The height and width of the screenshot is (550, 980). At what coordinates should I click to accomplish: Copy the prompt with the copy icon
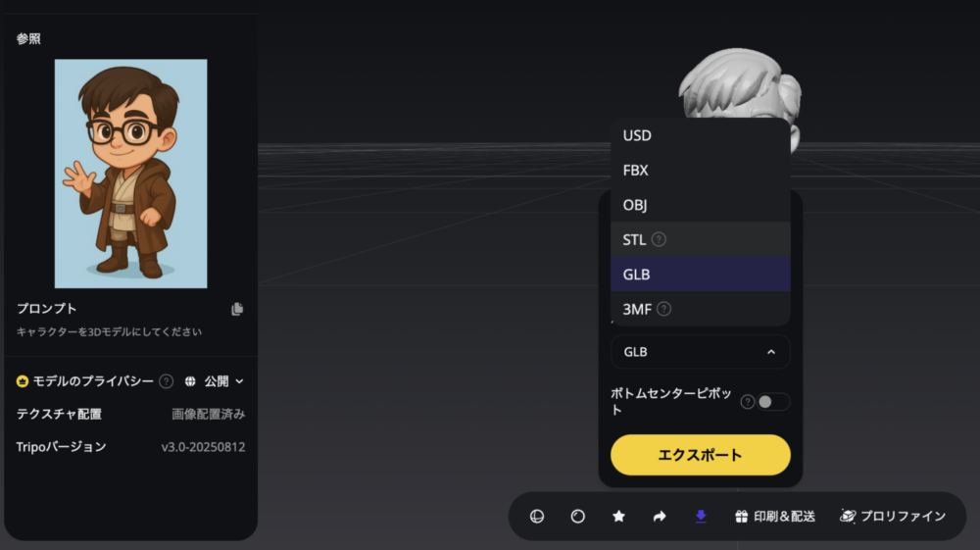pyautogui.click(x=237, y=309)
